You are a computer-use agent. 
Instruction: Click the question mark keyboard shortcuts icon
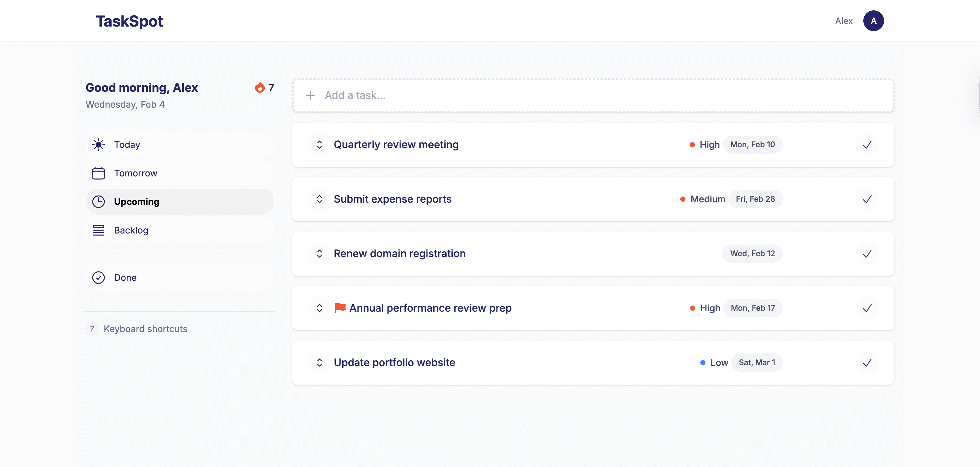click(x=92, y=329)
